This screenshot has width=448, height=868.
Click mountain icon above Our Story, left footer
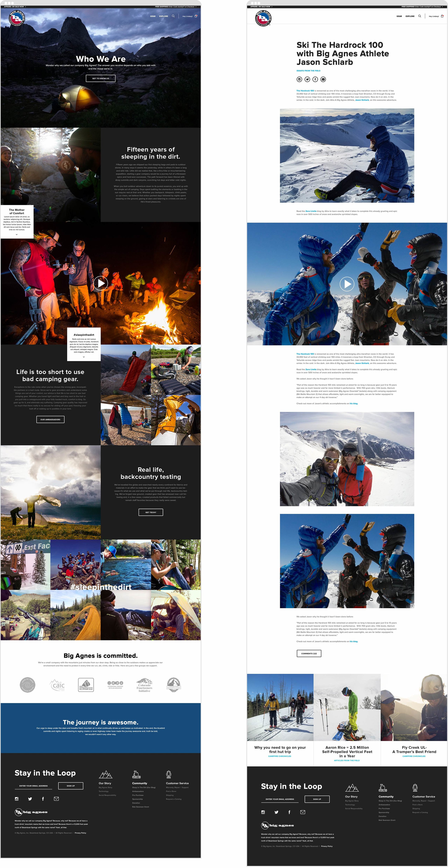(x=106, y=774)
